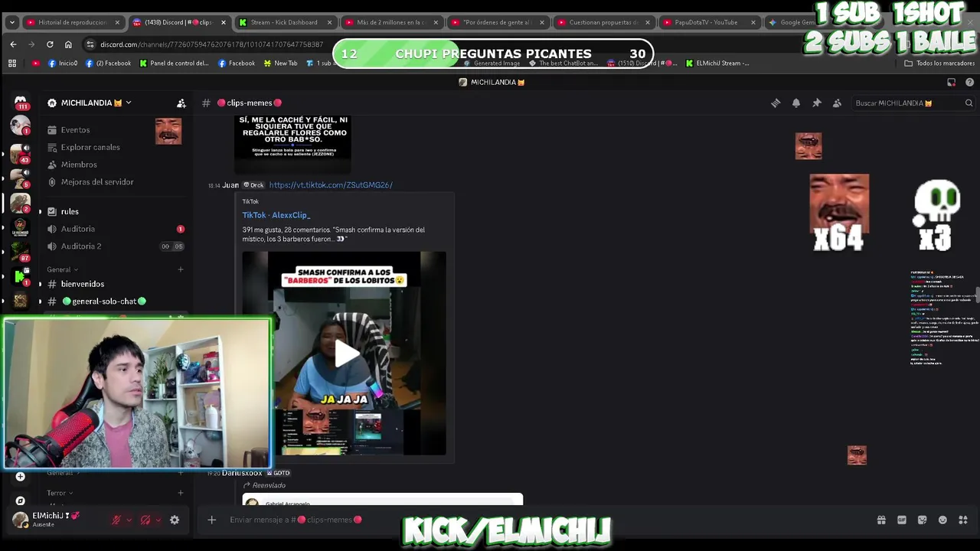
Task: Open Todos los marcadores folder
Action: pos(939,64)
